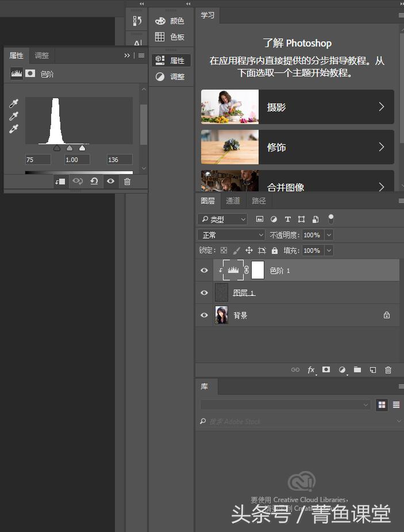The height and width of the screenshot is (532, 404).
Task: Click the clip to layer icon in Properties
Action: click(x=60, y=182)
